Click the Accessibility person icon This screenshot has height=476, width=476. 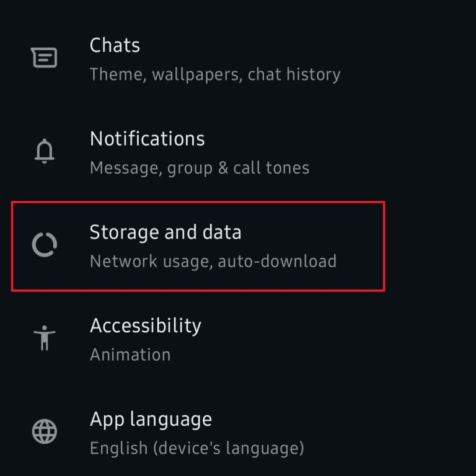coord(45,338)
